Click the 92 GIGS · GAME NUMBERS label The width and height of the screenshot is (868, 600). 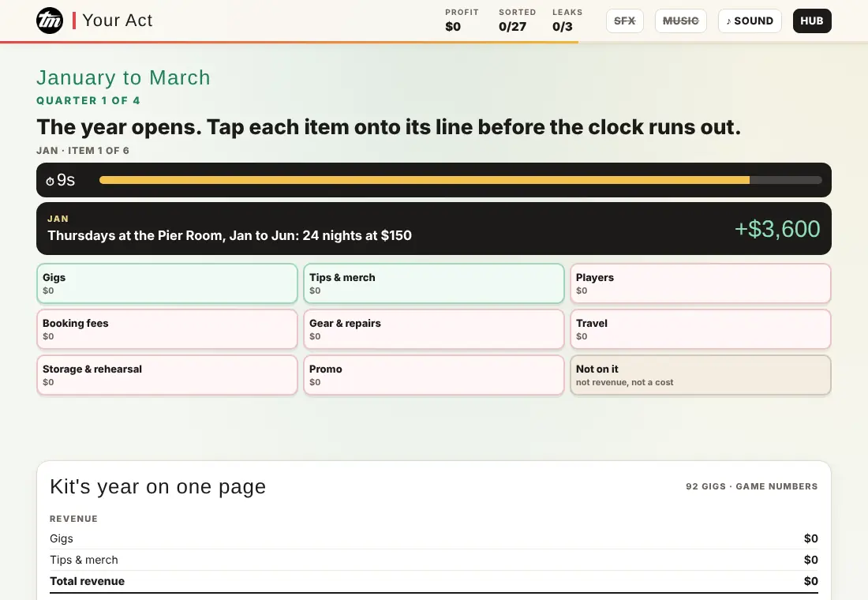[x=751, y=486]
